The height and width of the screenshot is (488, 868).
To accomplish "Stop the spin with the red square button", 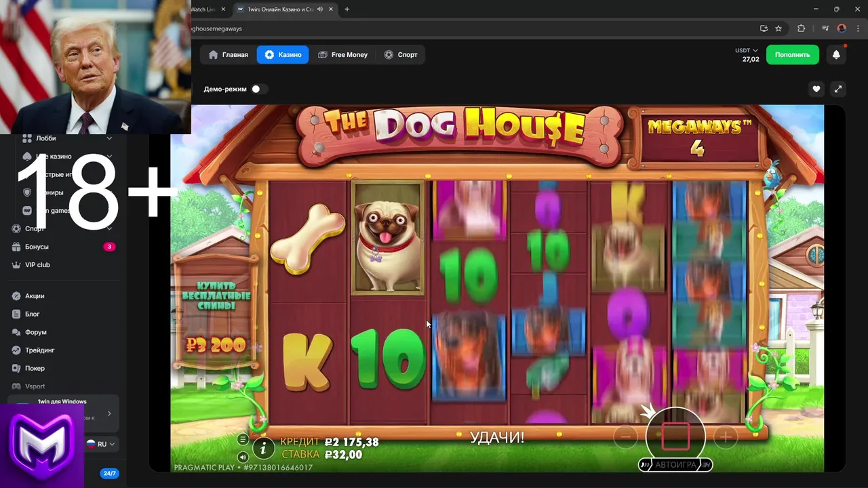I will tap(675, 437).
